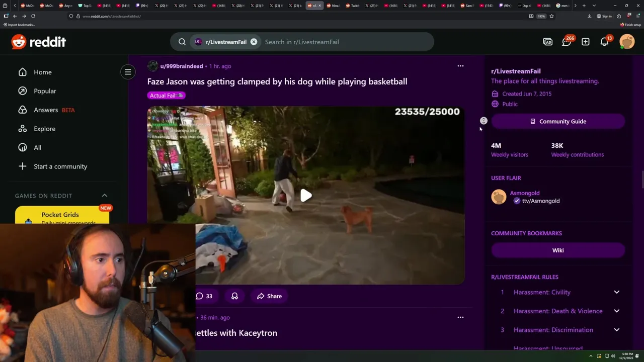Click the 'Finish setup' Firefox button
The height and width of the screenshot is (362, 644).
tap(631, 25)
